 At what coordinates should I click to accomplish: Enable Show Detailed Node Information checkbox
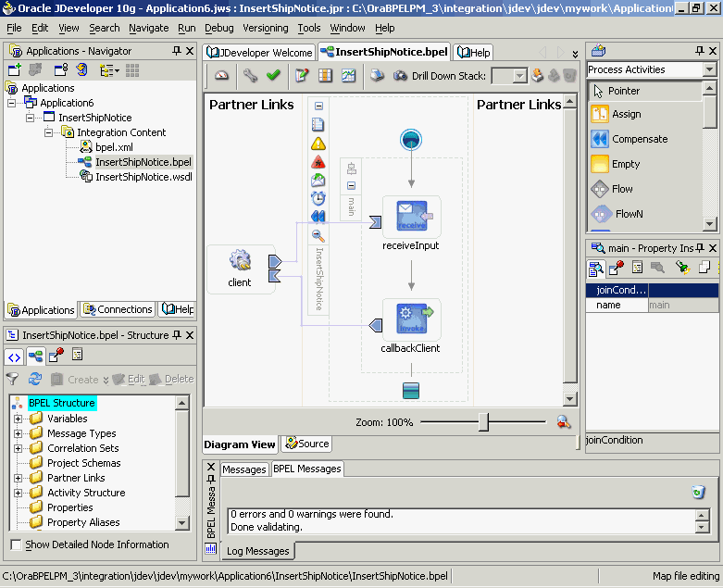click(16, 544)
